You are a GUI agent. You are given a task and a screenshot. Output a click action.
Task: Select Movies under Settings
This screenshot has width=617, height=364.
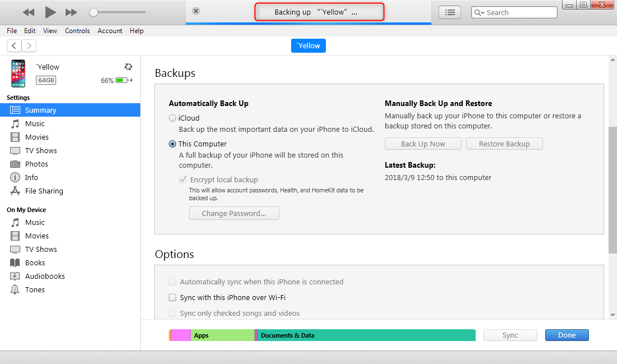tap(70, 137)
